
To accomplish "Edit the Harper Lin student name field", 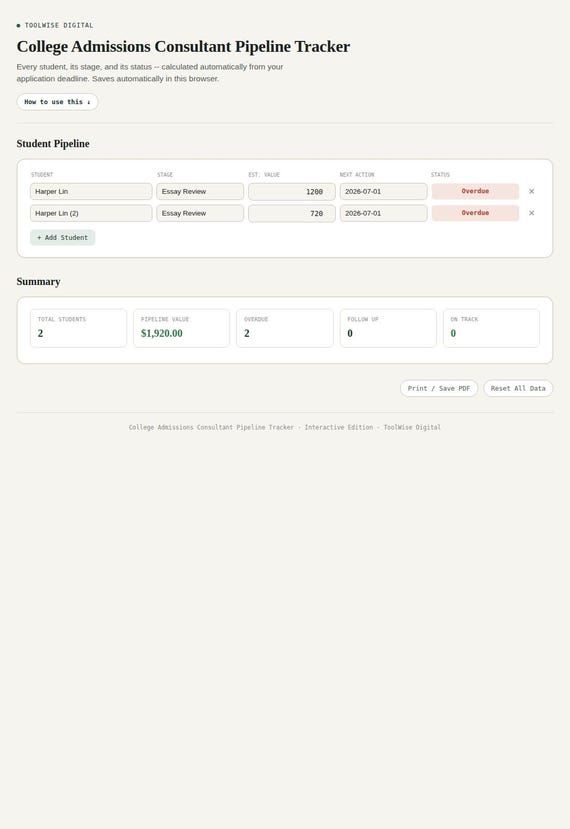I will [x=91, y=191].
